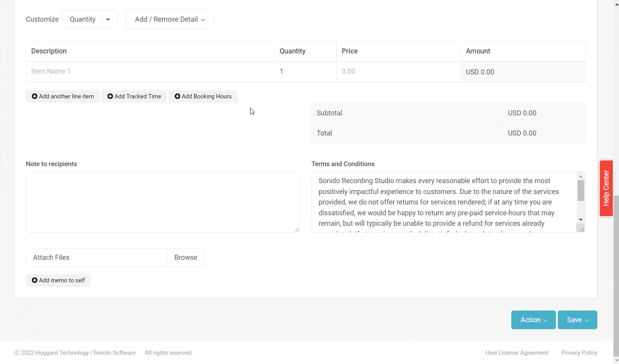Click the Terms and Conditions scrollbar up arrow
Screen dimensions: 619x364
tap(581, 176)
